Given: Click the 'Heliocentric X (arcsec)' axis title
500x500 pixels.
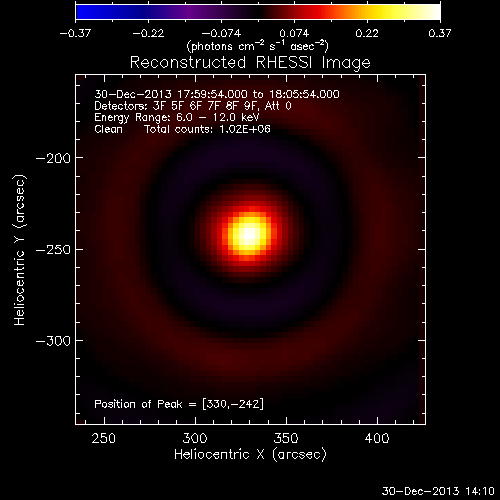Looking at the screenshot, I should (x=250, y=455).
